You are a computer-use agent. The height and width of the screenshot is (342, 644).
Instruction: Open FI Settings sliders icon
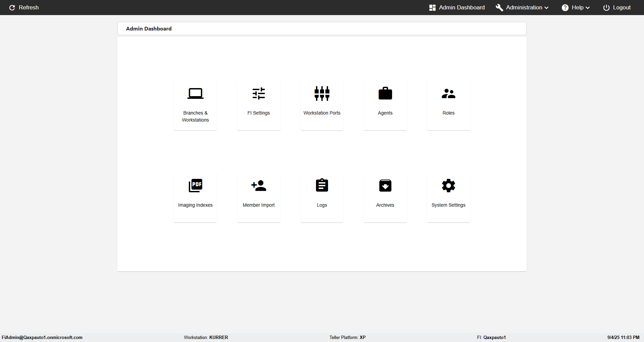point(259,93)
